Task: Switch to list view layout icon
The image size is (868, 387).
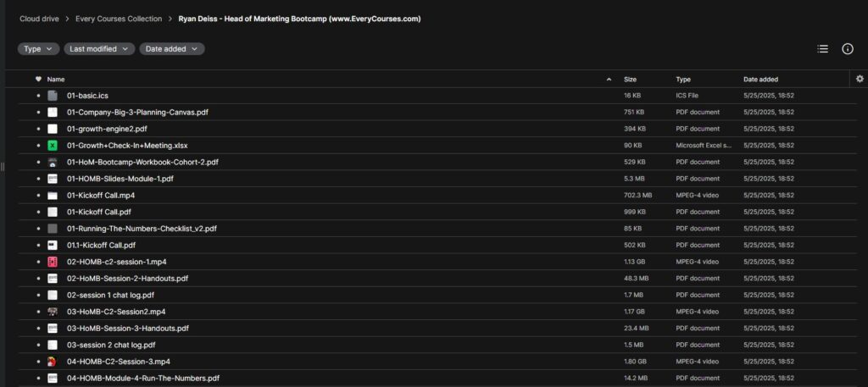Action: click(x=822, y=49)
